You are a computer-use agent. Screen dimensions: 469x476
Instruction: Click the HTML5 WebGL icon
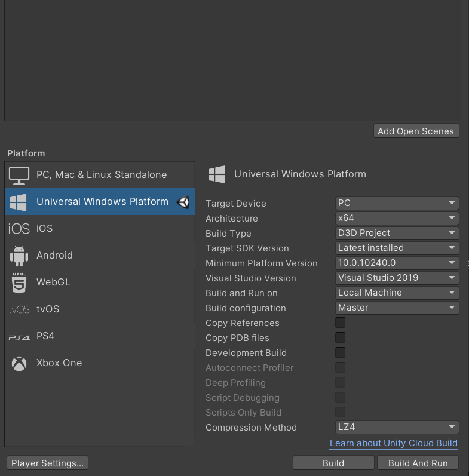coord(19,282)
